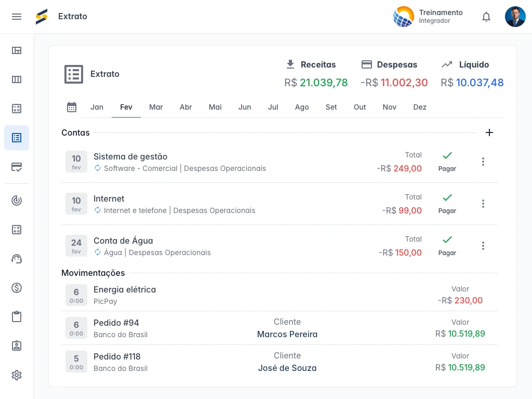The height and width of the screenshot is (399, 532).
Task: Open the dollar coin sidebar icon
Action: point(17,288)
